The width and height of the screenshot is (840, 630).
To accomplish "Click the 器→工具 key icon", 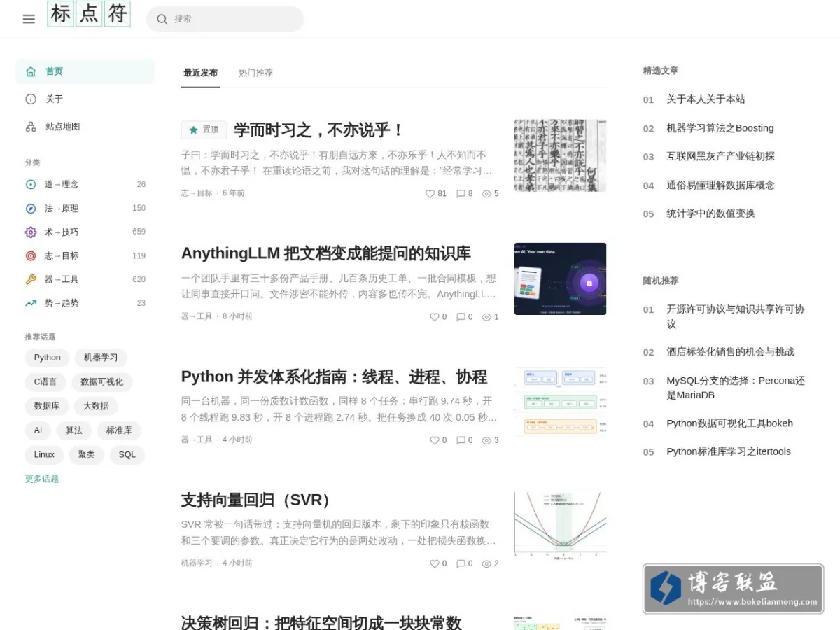I will [x=31, y=279].
